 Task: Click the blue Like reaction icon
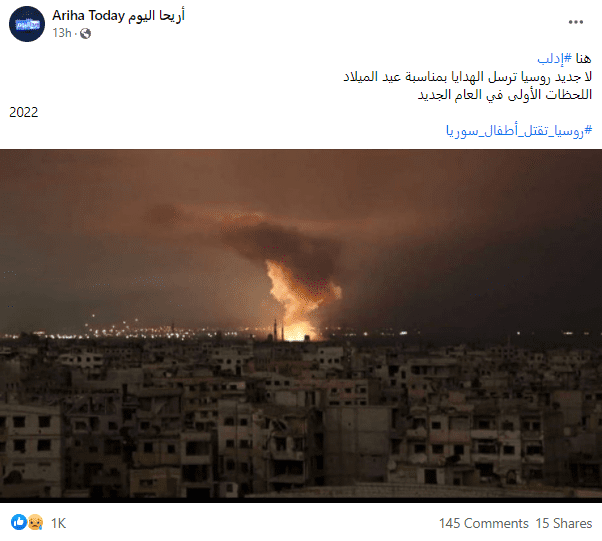tap(18, 522)
